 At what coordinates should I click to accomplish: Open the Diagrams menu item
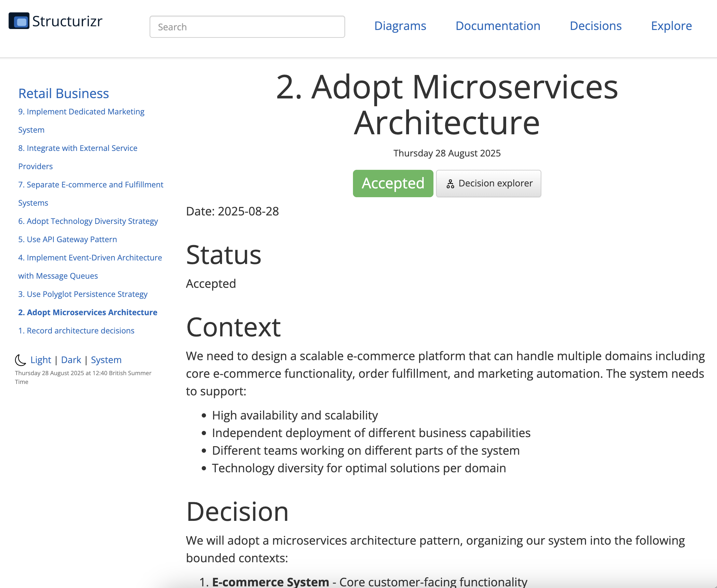[x=400, y=26]
